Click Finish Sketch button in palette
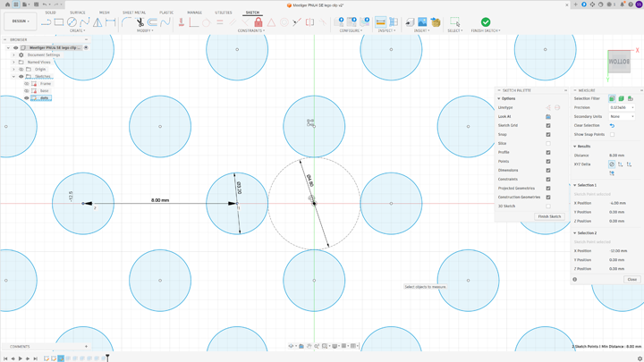This screenshot has height=362, width=644. coord(549,216)
